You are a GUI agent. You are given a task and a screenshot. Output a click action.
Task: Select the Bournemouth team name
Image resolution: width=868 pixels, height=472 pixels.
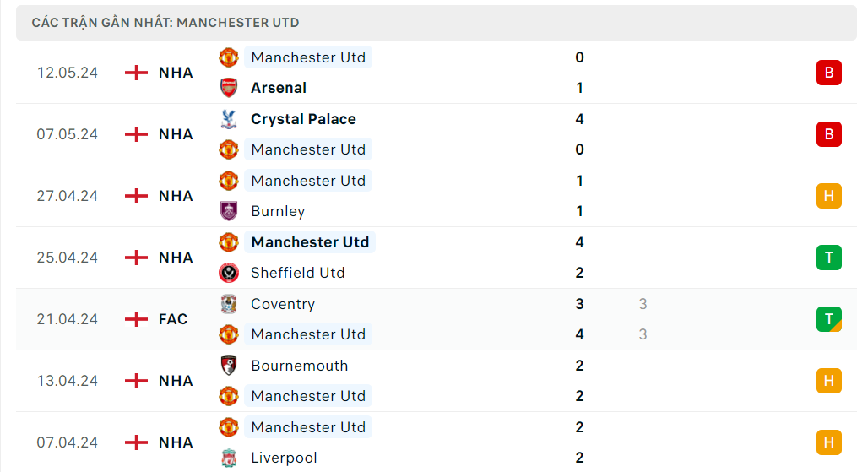[299, 366]
